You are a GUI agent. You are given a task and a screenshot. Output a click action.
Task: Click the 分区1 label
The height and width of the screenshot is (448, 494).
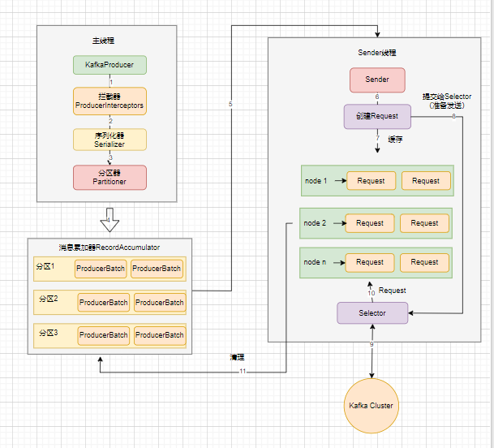[x=45, y=266]
